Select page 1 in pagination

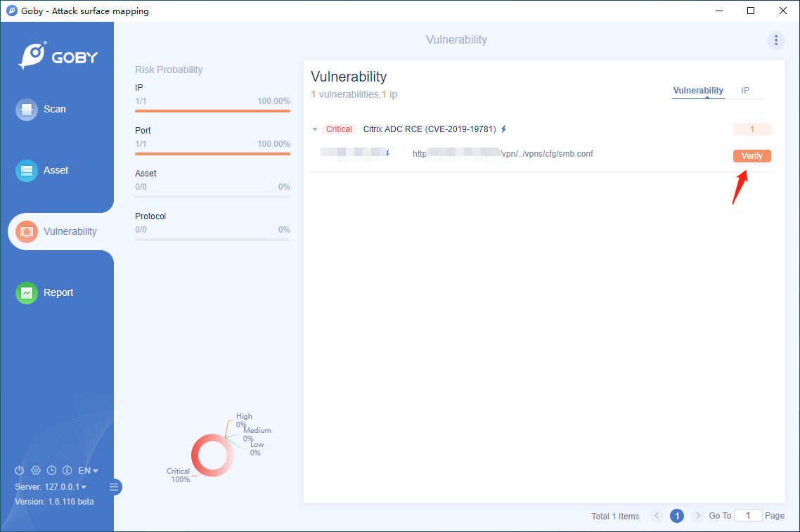pyautogui.click(x=677, y=516)
